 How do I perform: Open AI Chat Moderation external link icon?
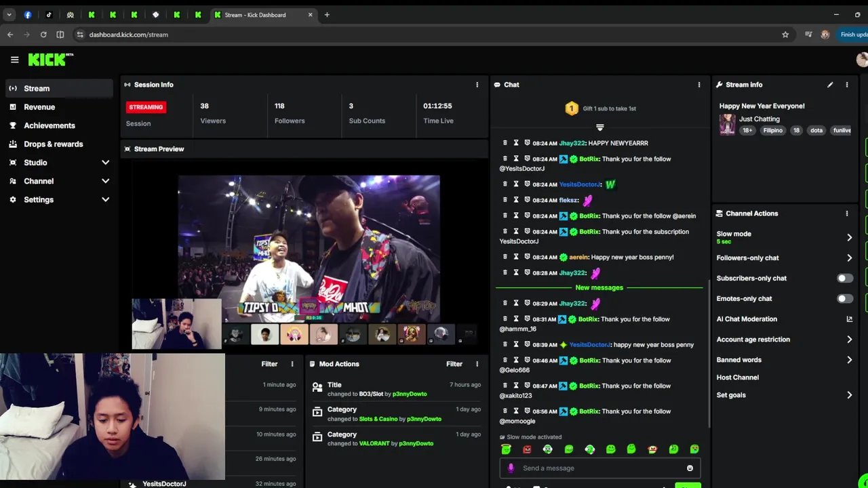pyautogui.click(x=849, y=319)
